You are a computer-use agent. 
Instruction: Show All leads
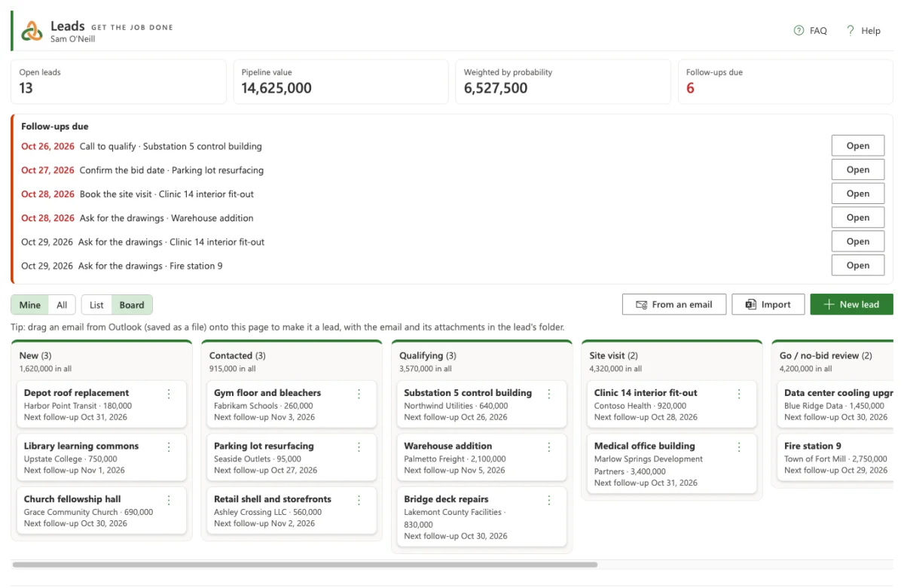coord(62,305)
